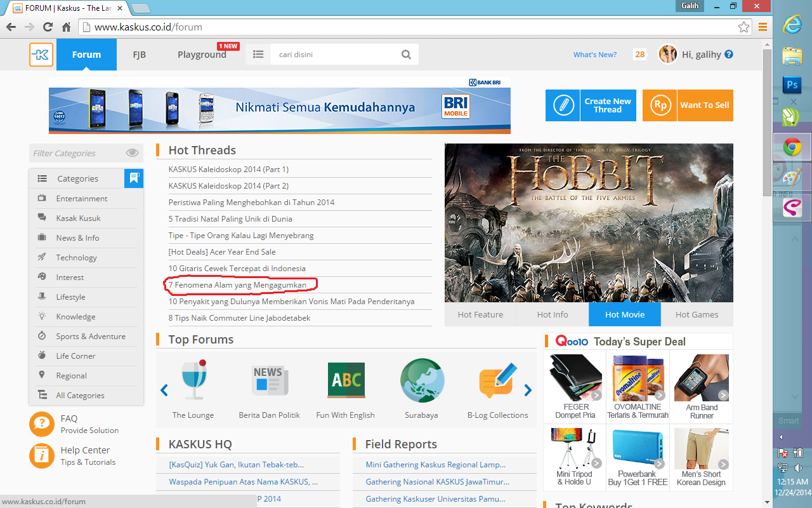
Task: Click the Hobbit movie banner
Action: [589, 223]
